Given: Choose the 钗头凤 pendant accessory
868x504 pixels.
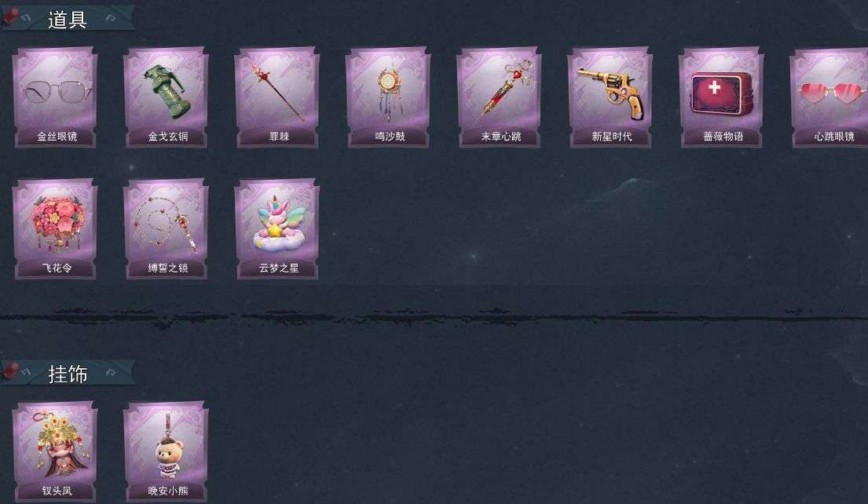Looking at the screenshot, I should click(55, 452).
